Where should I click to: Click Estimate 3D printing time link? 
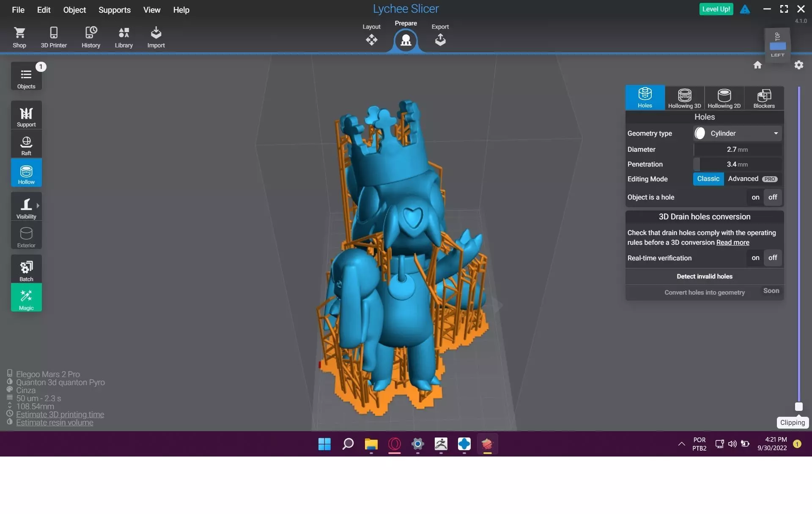60,415
